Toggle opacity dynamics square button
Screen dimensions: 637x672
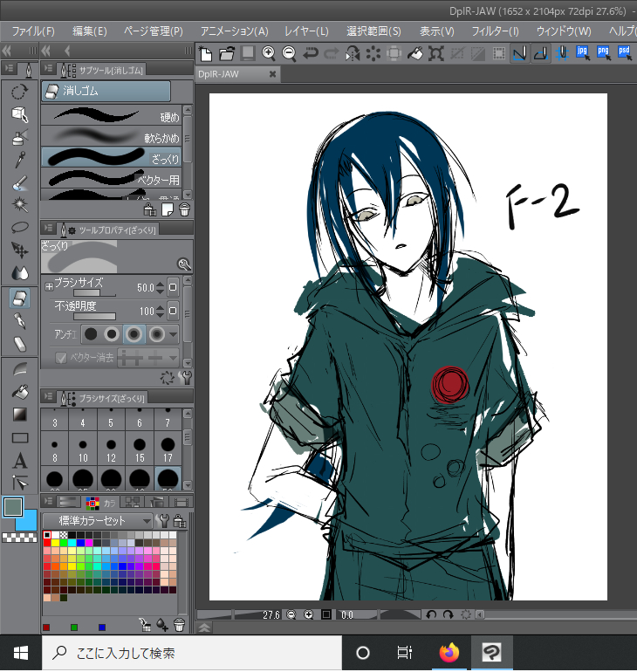[173, 311]
